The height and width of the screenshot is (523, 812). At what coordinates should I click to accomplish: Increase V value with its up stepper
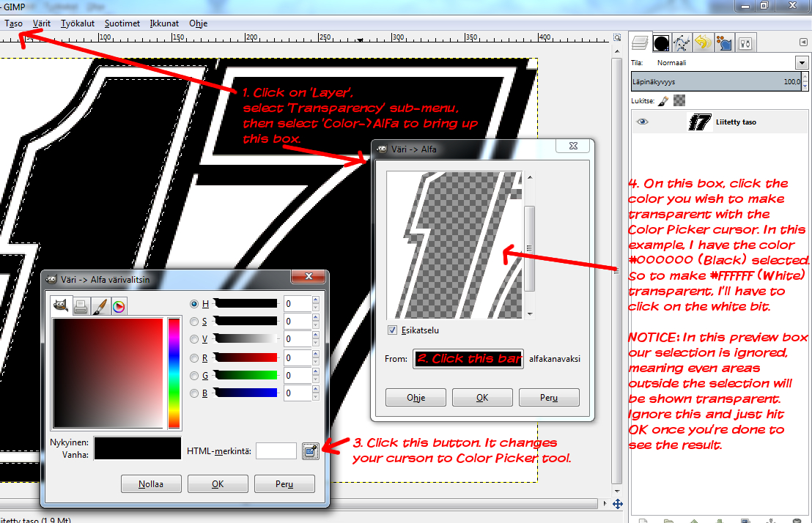[315, 335]
